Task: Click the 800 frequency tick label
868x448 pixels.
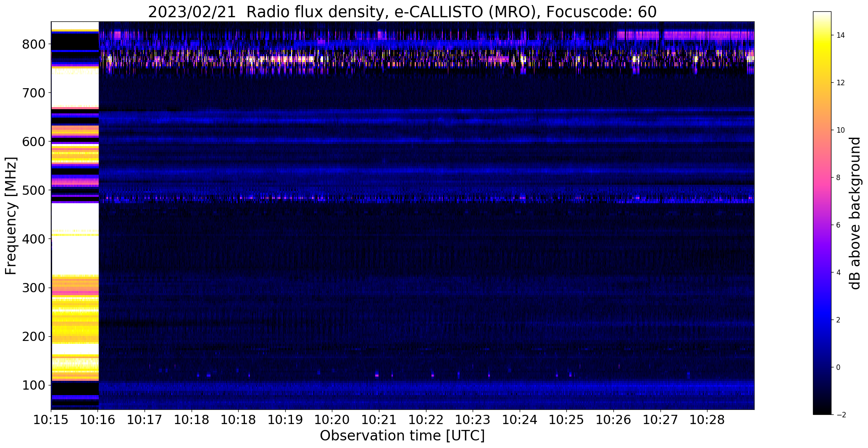Action: pos(33,44)
